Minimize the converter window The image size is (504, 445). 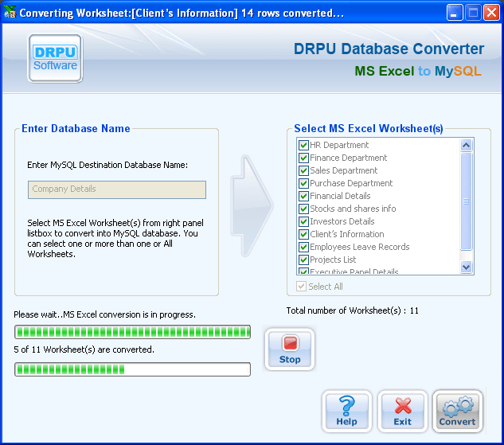point(454,13)
